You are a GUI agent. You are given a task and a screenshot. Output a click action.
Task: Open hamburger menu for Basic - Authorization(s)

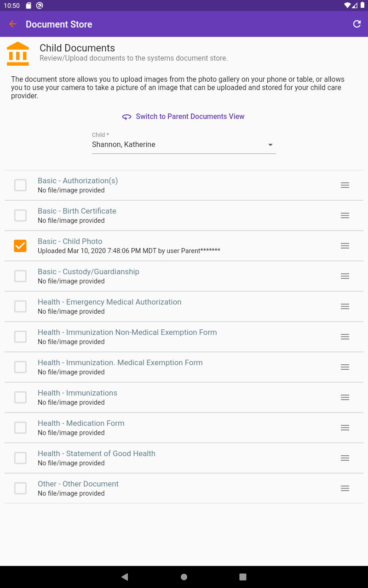click(x=345, y=185)
